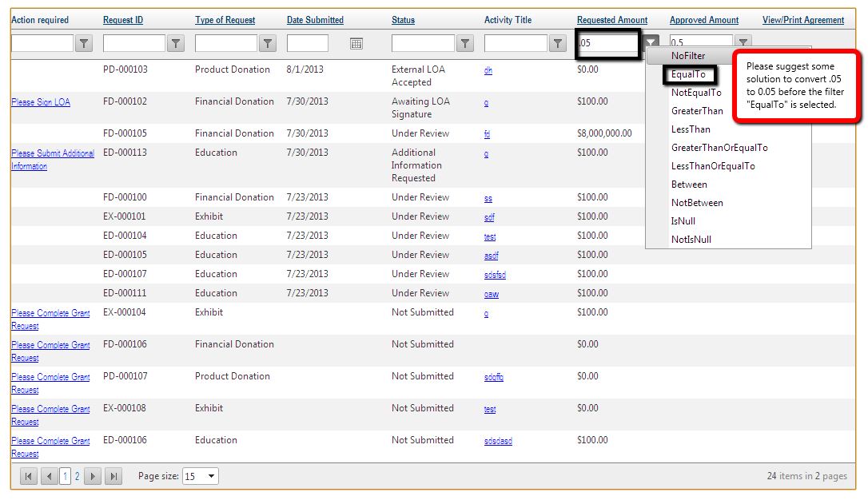Go to previous page of grid

pyautogui.click(x=50, y=476)
